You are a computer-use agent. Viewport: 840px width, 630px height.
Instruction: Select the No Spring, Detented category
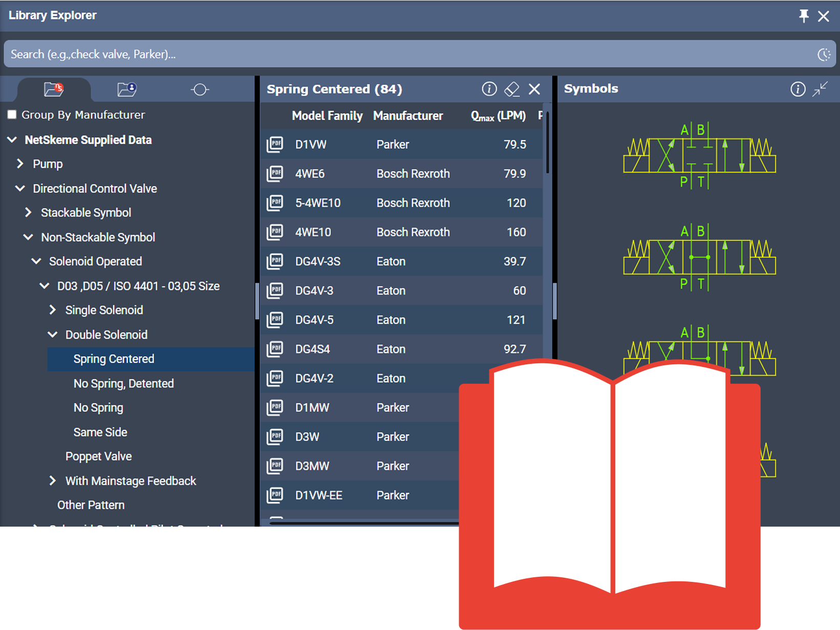click(123, 383)
